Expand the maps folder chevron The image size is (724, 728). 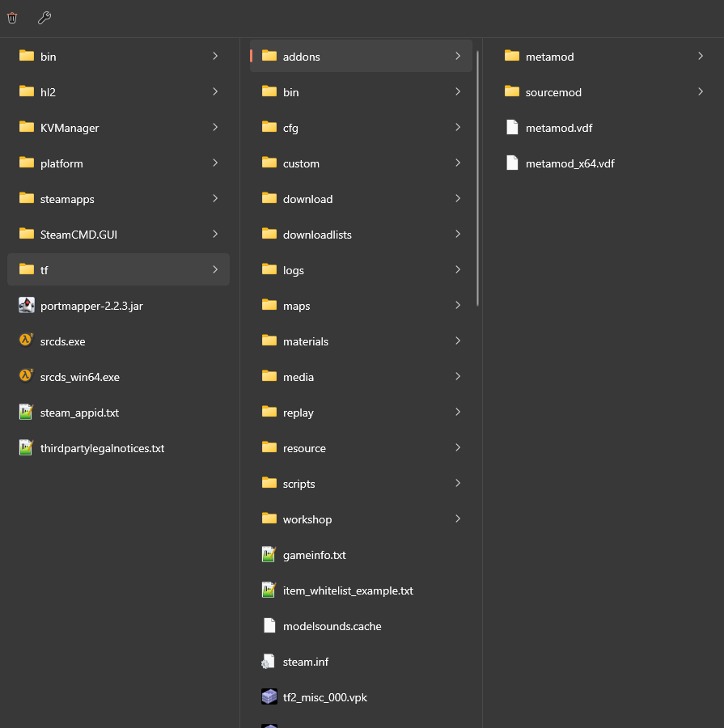tap(458, 305)
